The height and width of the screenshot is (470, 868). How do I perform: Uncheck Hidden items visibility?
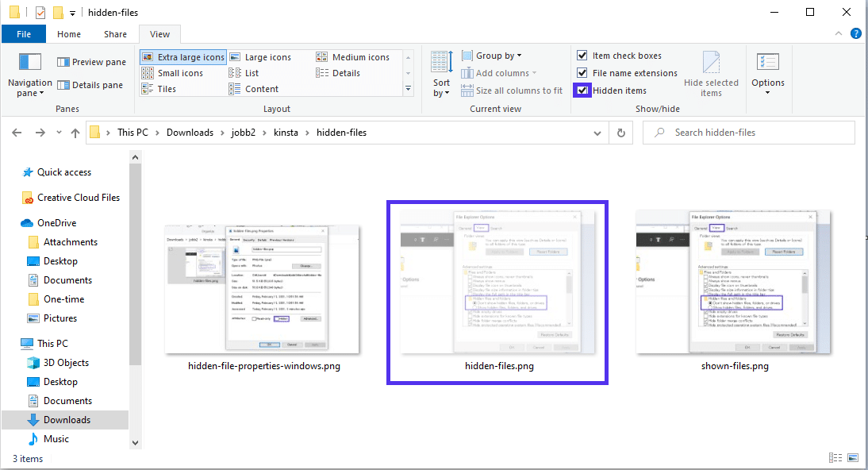[582, 90]
